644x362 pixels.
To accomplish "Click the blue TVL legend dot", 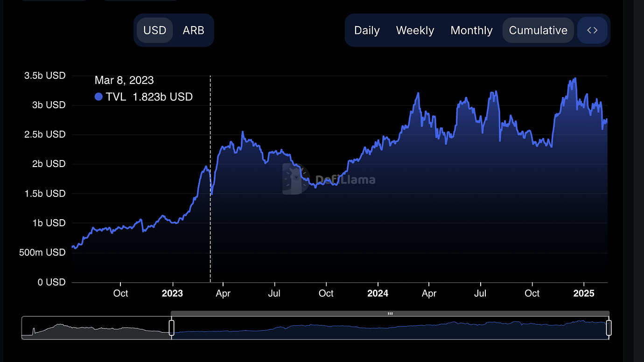I will click(98, 97).
